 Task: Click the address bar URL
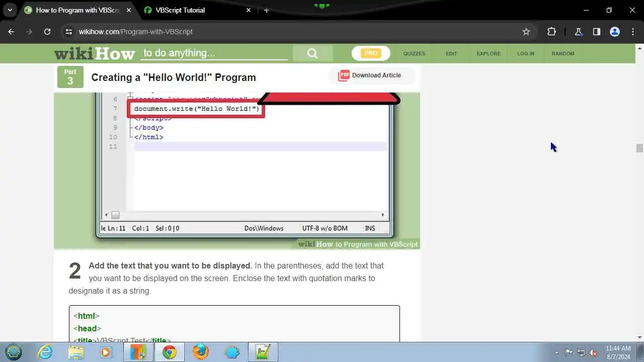[x=136, y=32]
